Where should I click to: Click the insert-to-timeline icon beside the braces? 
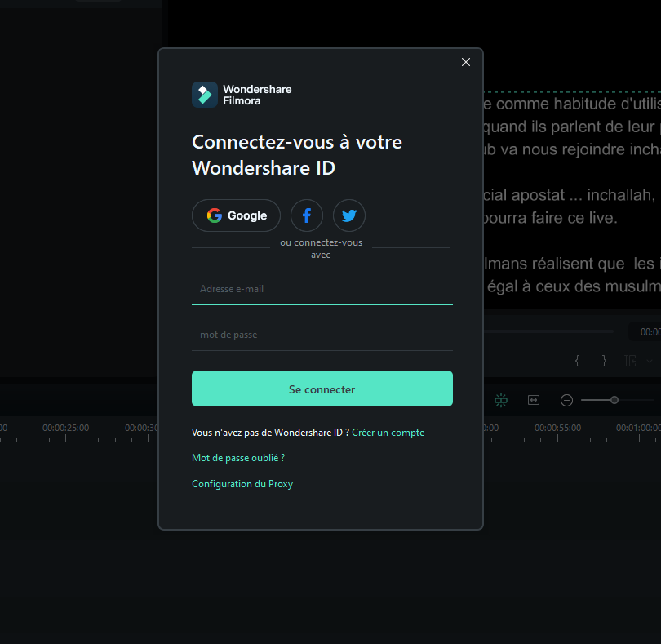(630, 361)
